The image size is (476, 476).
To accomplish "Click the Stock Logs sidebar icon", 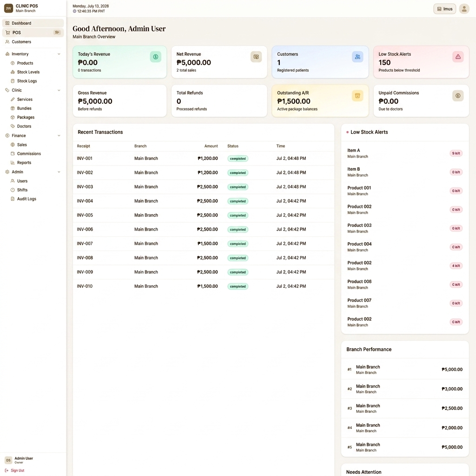I will 13,81.
